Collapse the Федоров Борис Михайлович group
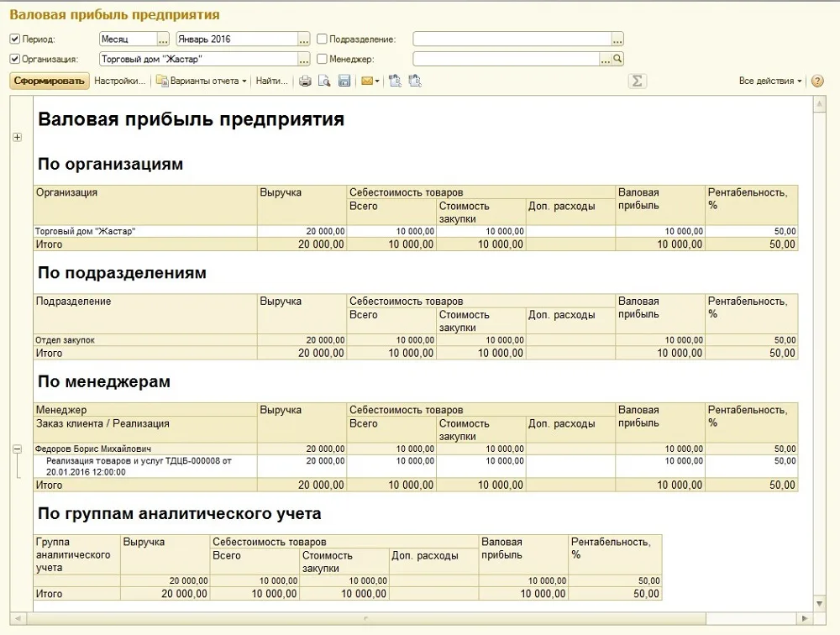The image size is (840, 635). click(17, 449)
